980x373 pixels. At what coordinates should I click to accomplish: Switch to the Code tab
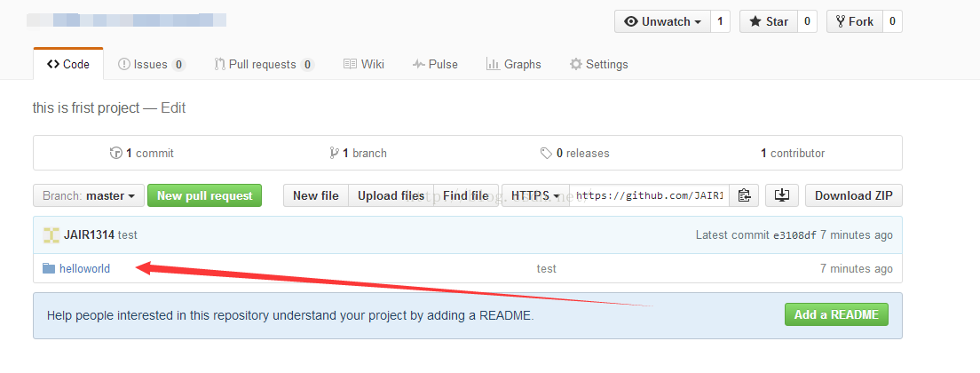click(68, 64)
